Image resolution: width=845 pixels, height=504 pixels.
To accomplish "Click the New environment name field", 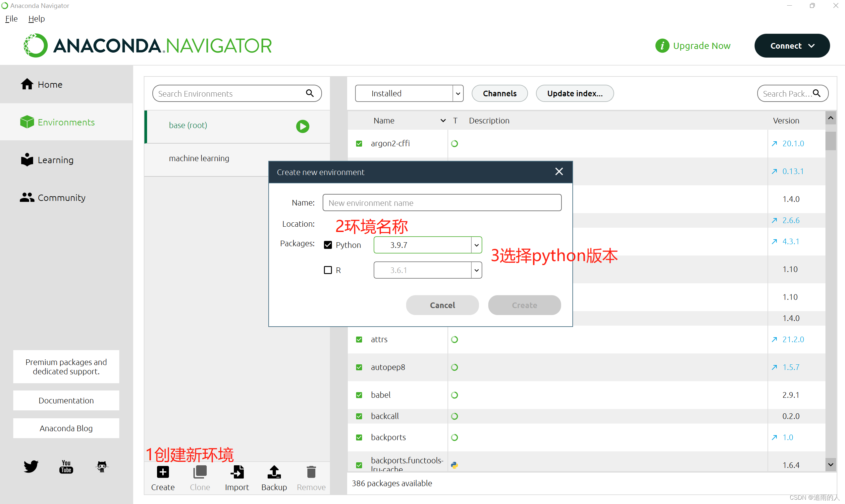I will pyautogui.click(x=442, y=203).
